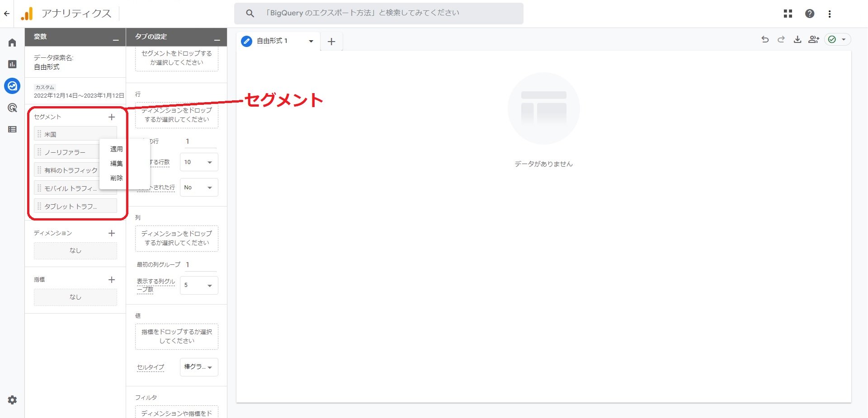Download the exploration data
868x418 pixels.
tap(797, 39)
